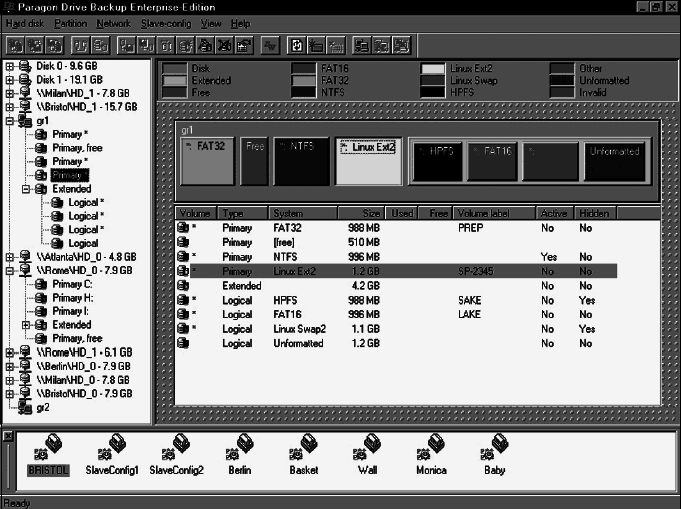
Task: Collapse the Extended partition under gr1
Action: [x=27, y=188]
